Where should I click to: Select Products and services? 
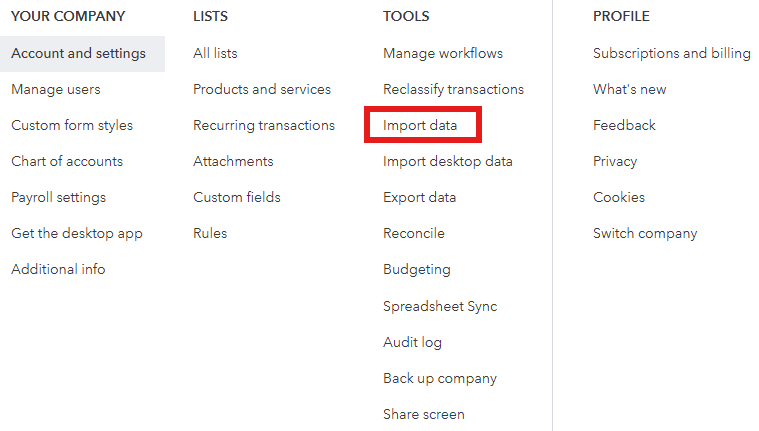pos(262,89)
